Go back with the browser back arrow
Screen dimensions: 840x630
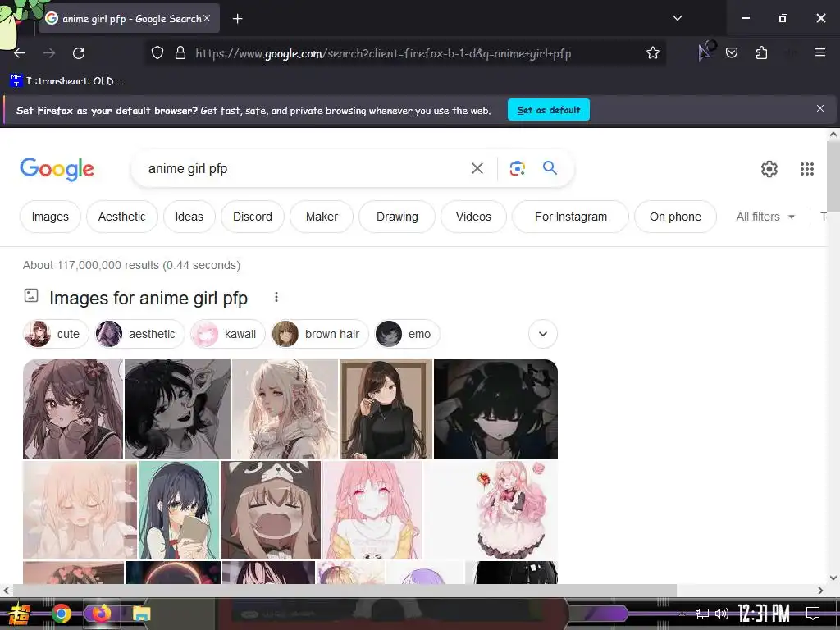click(x=20, y=53)
